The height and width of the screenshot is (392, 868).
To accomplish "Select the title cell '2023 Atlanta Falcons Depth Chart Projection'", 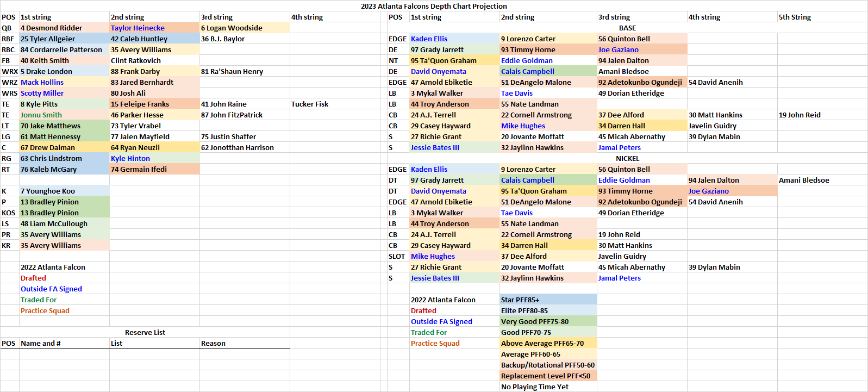I will pyautogui.click(x=434, y=6).
